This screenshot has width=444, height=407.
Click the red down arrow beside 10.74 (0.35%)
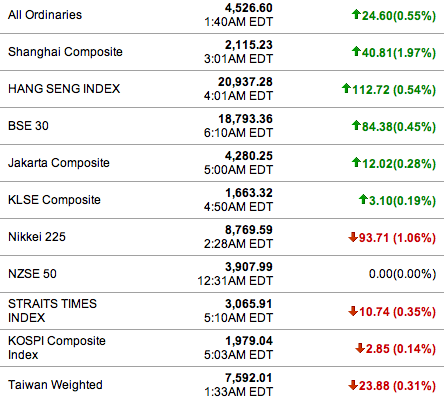(353, 311)
